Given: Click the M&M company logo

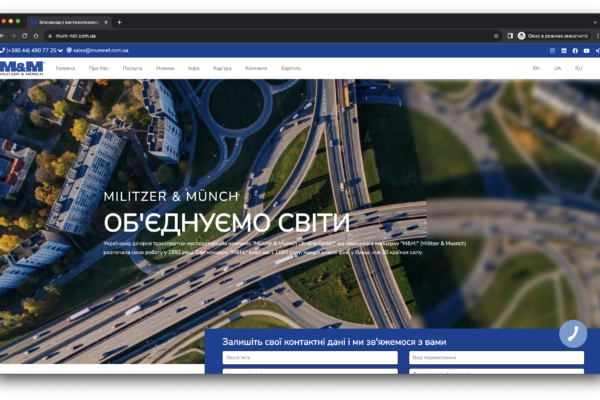Looking at the screenshot, I should click(x=21, y=68).
